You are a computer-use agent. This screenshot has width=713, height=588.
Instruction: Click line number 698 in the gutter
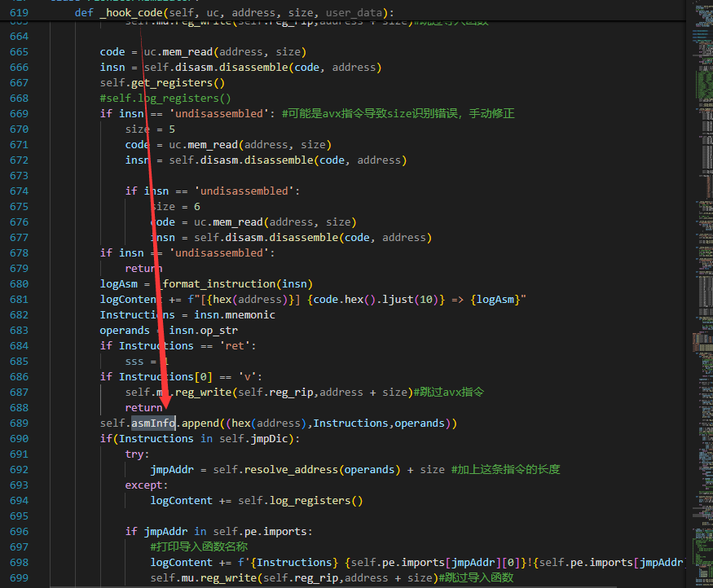pos(19,562)
